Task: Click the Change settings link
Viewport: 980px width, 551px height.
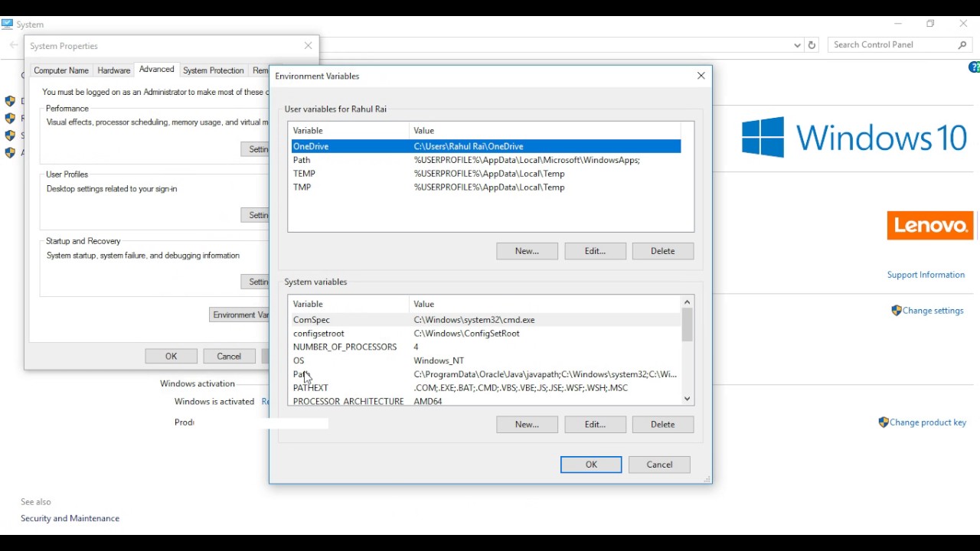Action: click(x=933, y=311)
